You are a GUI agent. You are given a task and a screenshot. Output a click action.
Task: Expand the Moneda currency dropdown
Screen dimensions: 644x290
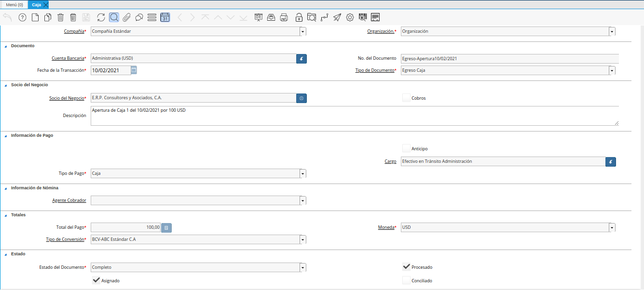[x=612, y=227]
